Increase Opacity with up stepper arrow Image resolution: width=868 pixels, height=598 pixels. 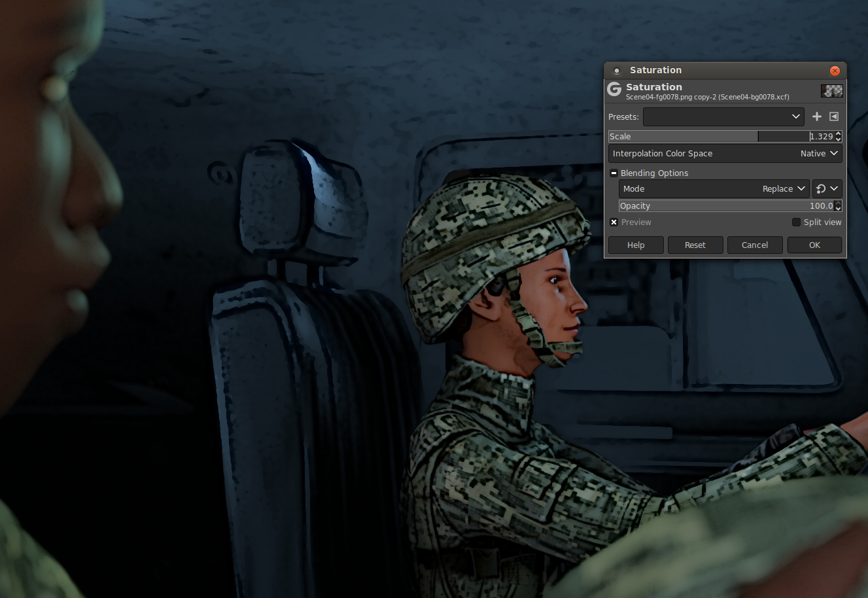pyautogui.click(x=839, y=203)
